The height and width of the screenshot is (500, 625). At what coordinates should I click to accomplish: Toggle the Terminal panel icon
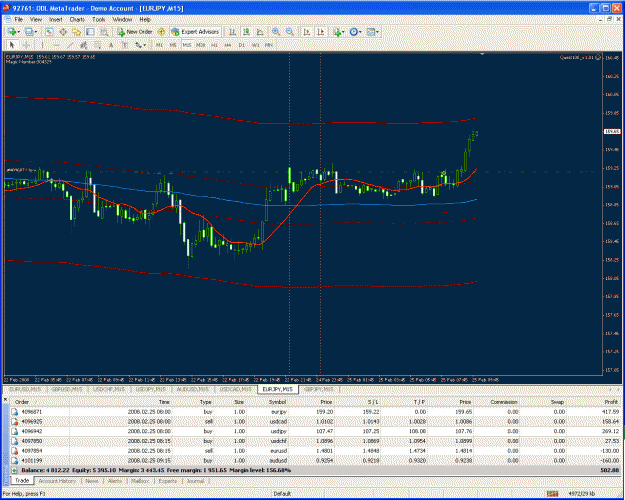(90, 32)
